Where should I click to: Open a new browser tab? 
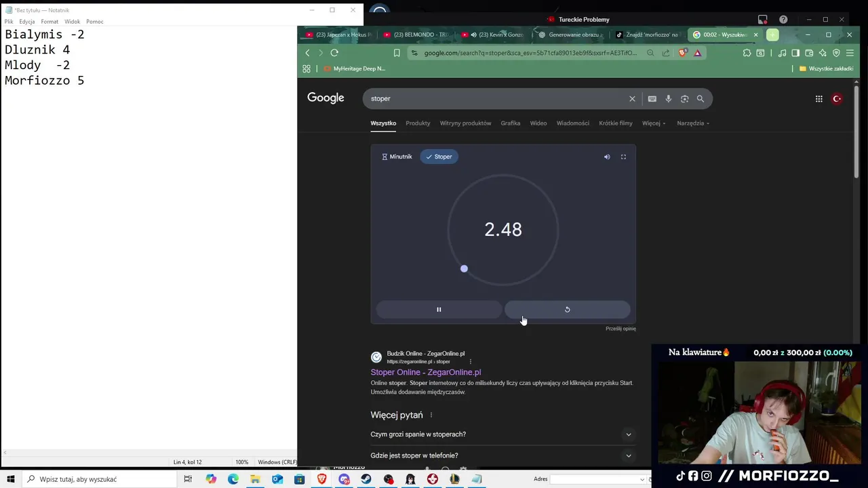[772, 35]
